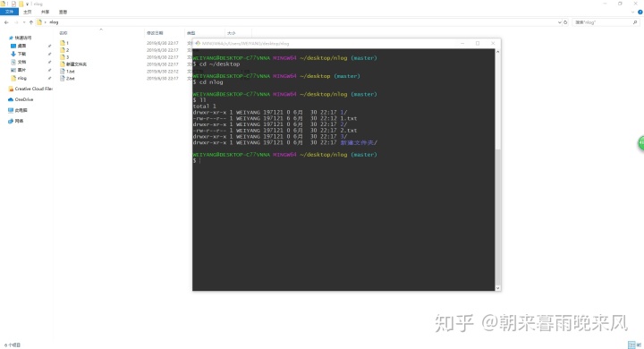The height and width of the screenshot is (349, 644).
Task: Click the nlog breadcrumb in the address bar
Action: pos(54,22)
